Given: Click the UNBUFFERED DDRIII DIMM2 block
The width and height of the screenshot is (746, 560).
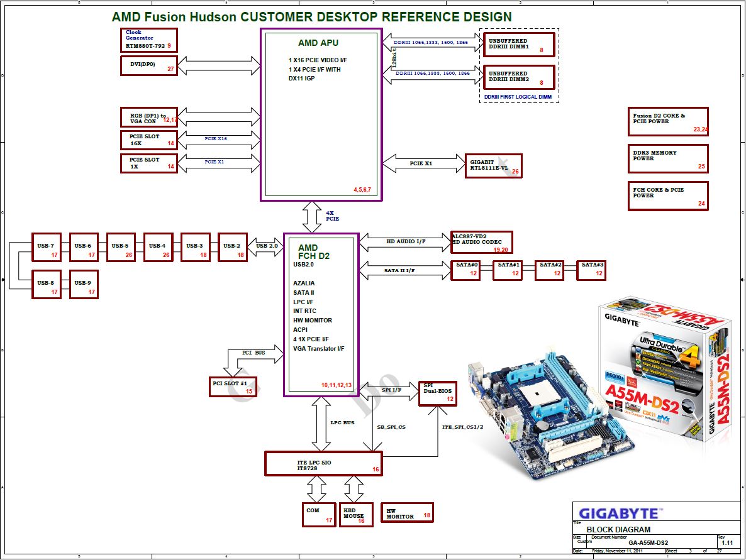Looking at the screenshot, I should click(519, 77).
